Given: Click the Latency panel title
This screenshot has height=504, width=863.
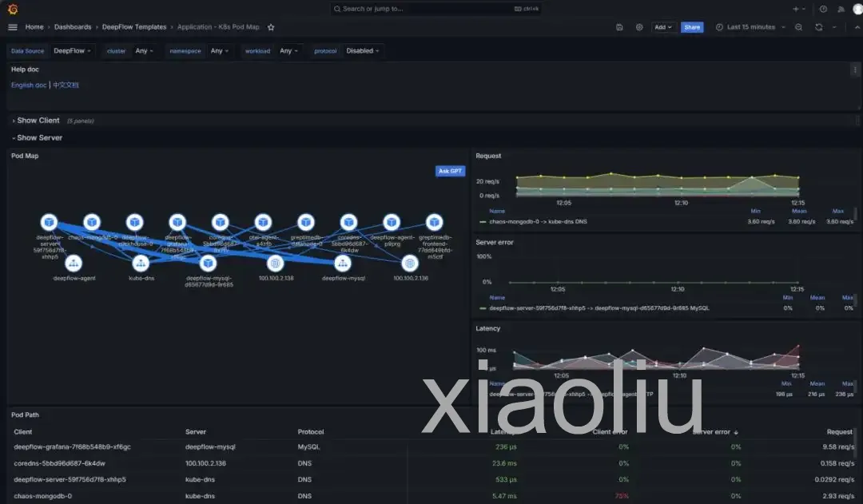Looking at the screenshot, I should click(x=487, y=328).
